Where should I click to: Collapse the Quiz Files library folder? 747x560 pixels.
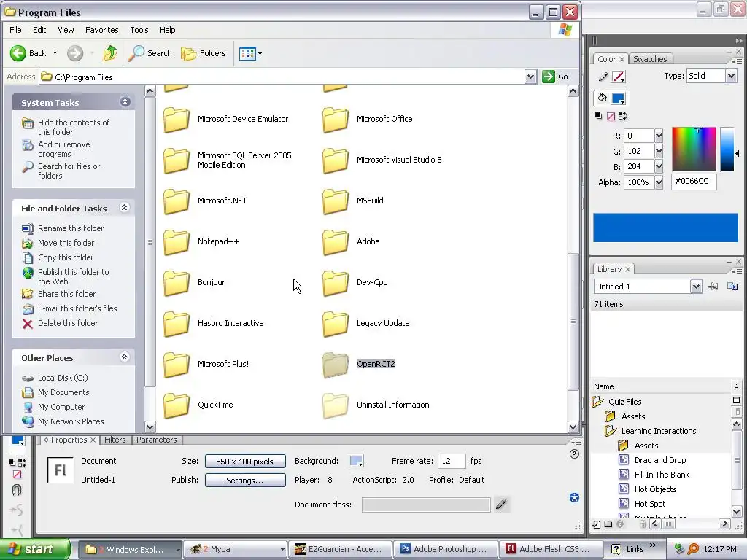click(597, 402)
